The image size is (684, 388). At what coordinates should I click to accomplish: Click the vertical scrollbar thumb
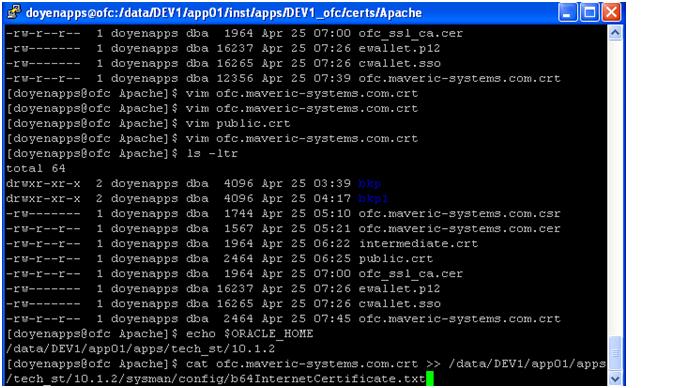pos(615,353)
